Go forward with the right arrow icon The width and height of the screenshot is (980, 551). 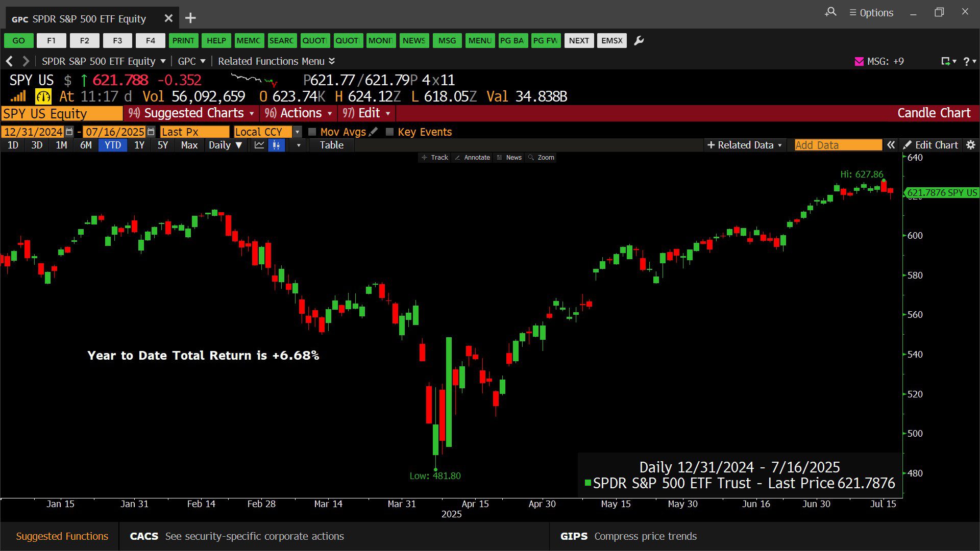[x=26, y=61]
